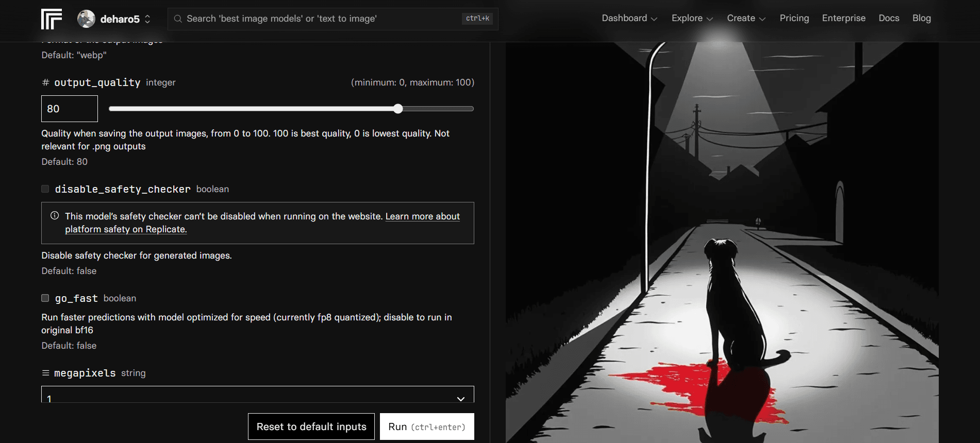This screenshot has width=980, height=443.
Task: Enable the disable_safety_checker checkbox
Action: [x=45, y=189]
